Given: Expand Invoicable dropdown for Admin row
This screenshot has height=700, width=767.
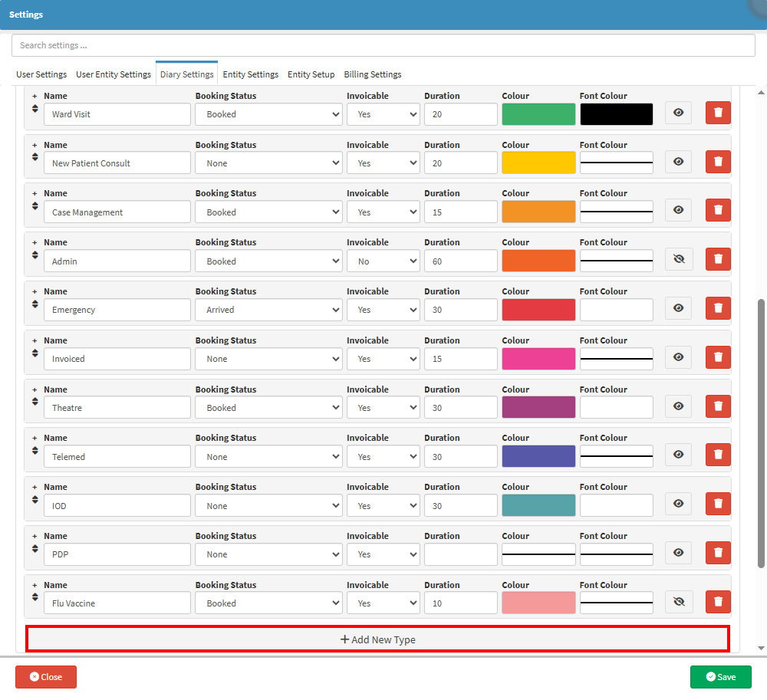Looking at the screenshot, I should click(383, 261).
